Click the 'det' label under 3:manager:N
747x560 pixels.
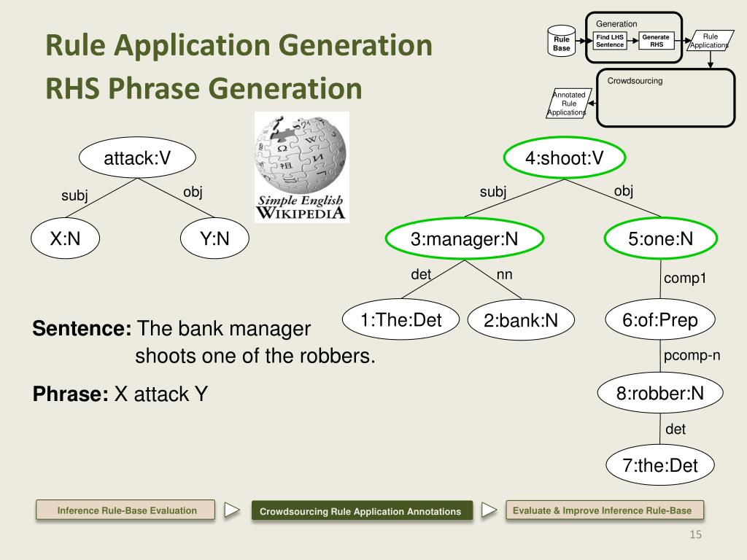[421, 274]
